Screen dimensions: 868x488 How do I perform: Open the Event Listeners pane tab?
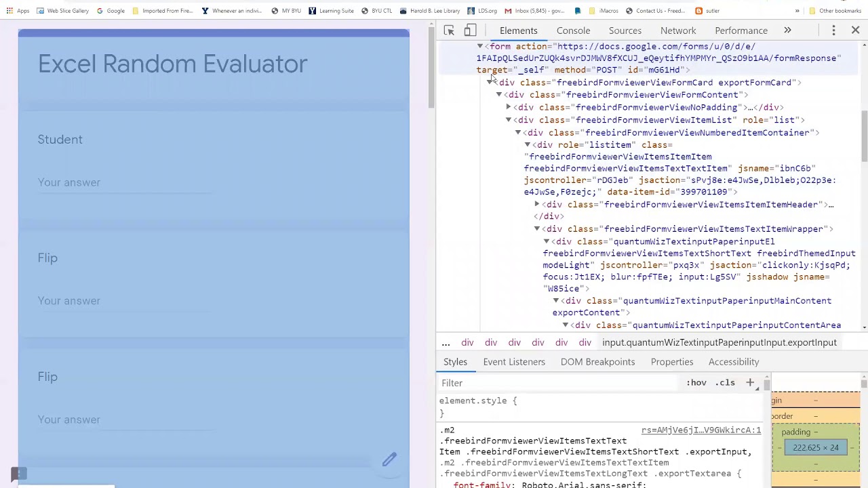514,362
